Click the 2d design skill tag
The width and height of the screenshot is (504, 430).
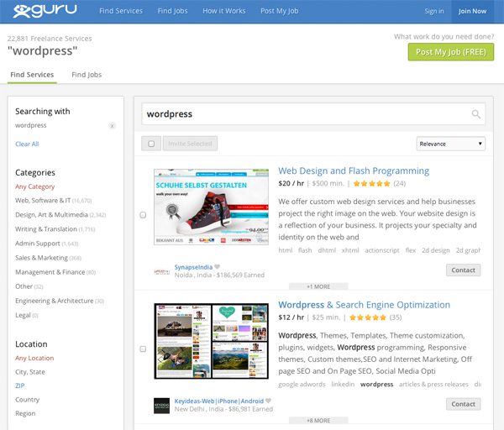coord(435,250)
